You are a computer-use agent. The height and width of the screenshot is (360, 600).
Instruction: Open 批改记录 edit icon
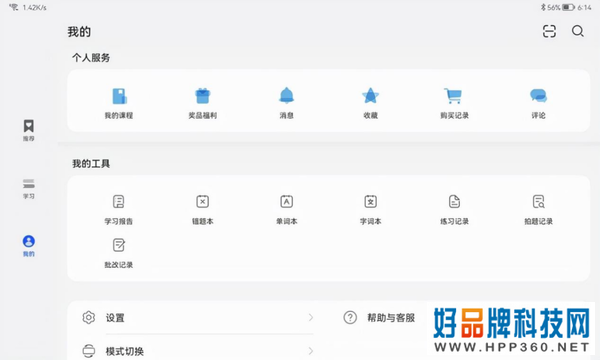[119, 245]
